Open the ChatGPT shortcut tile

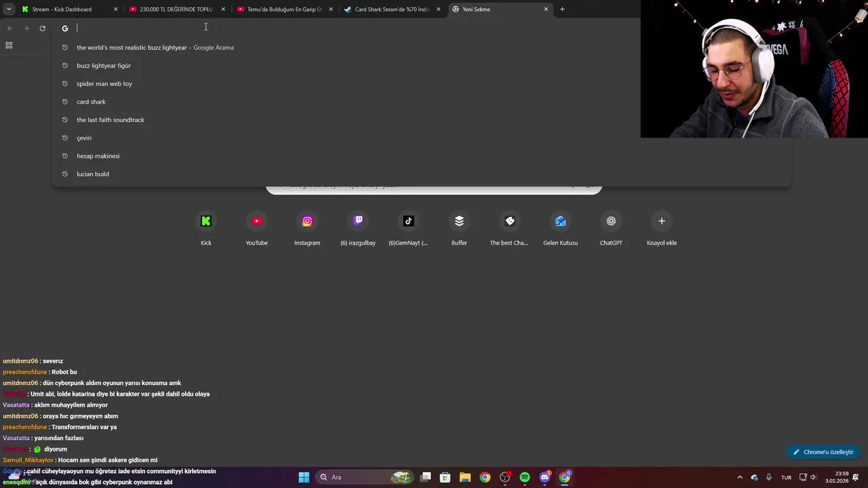coord(611,229)
